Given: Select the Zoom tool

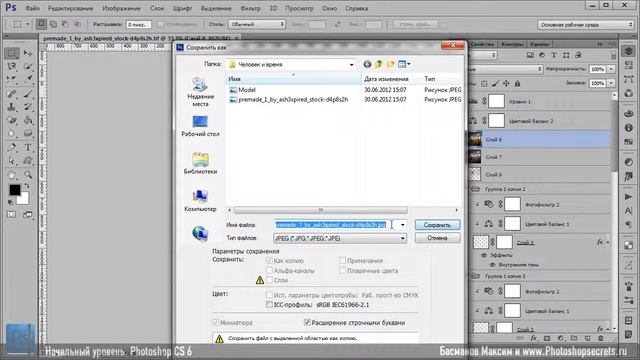Looking at the screenshot, I should tap(28, 175).
